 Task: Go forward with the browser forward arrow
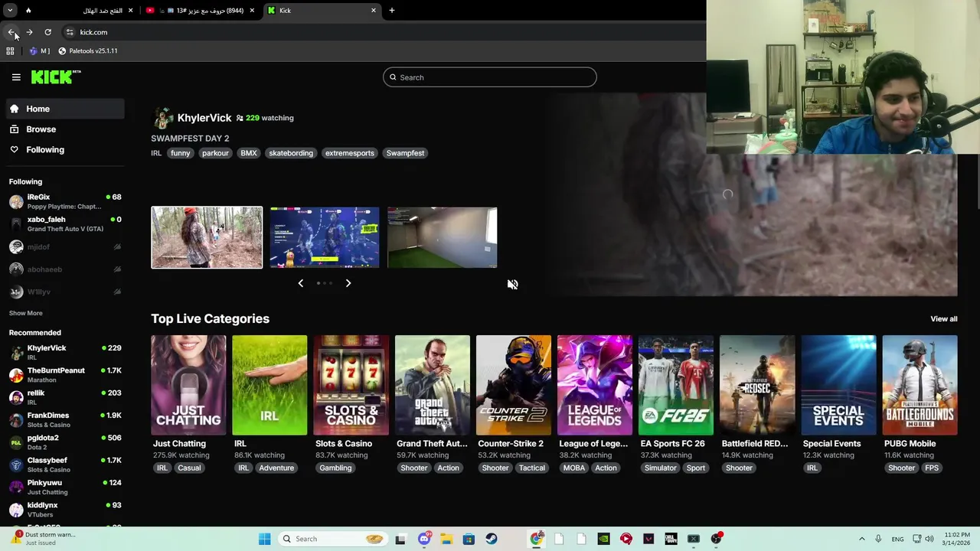coord(29,32)
